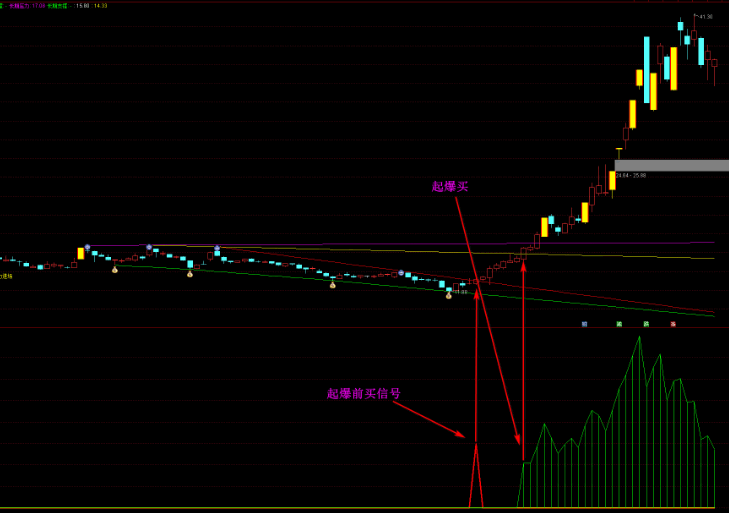The width and height of the screenshot is (729, 513).
Task: Click the white 15.80 indicator value
Action: pyautogui.click(x=82, y=6)
